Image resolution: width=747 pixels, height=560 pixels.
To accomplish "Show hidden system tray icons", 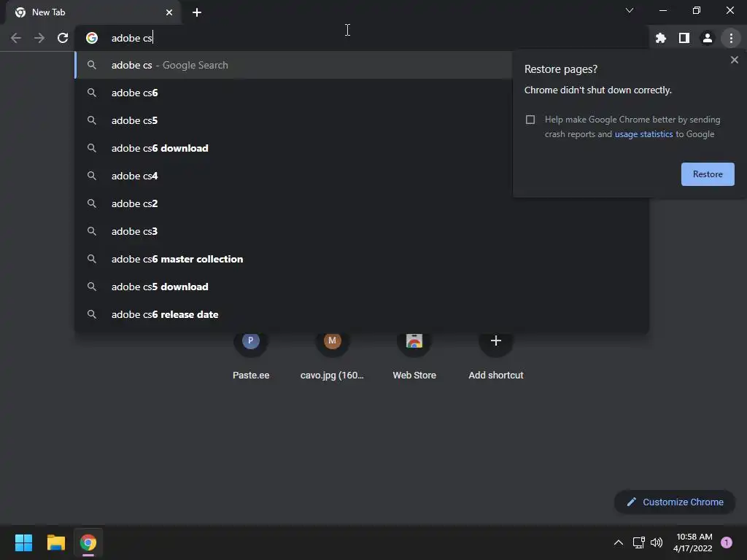I will (619, 542).
